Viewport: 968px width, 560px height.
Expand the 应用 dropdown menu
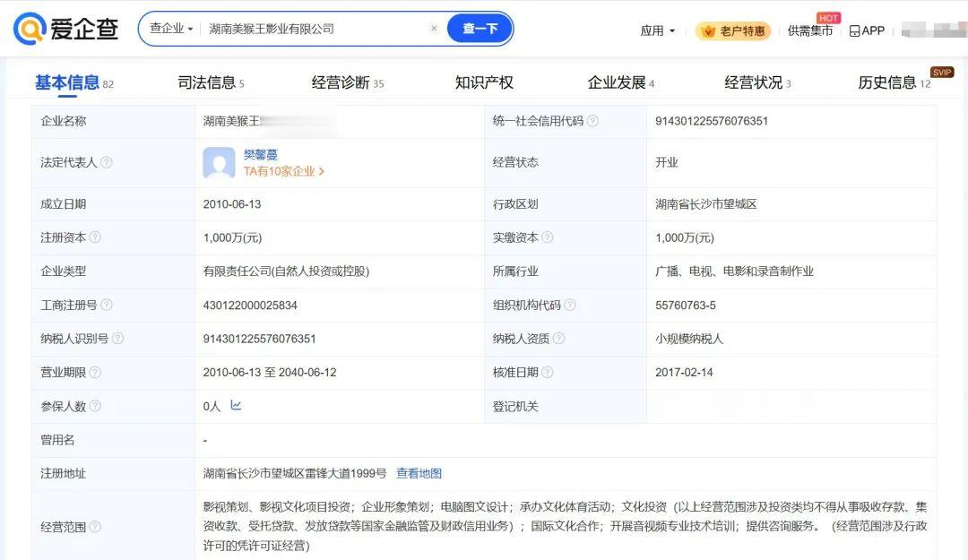[658, 30]
